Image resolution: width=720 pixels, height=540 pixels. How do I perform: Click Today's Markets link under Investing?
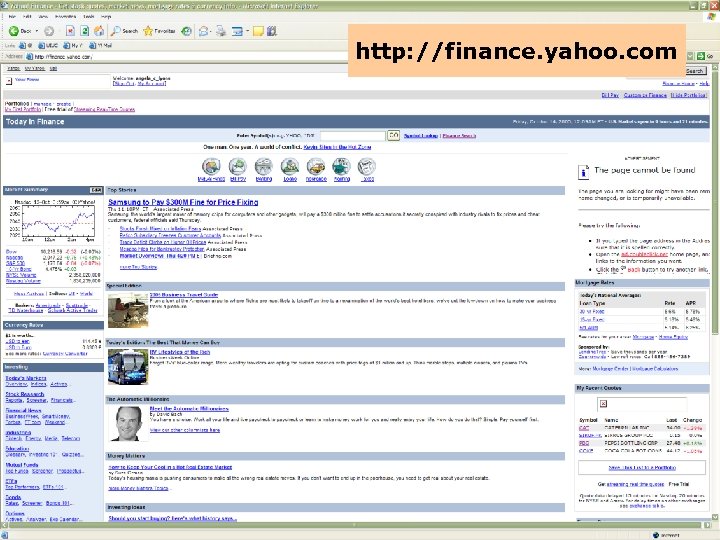26,378
